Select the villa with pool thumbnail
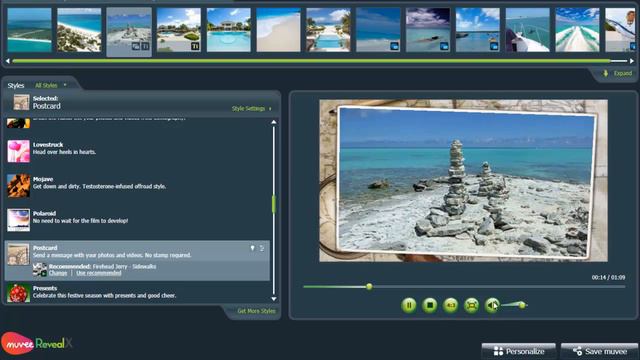This screenshot has width=640, height=360. pyautogui.click(x=229, y=30)
